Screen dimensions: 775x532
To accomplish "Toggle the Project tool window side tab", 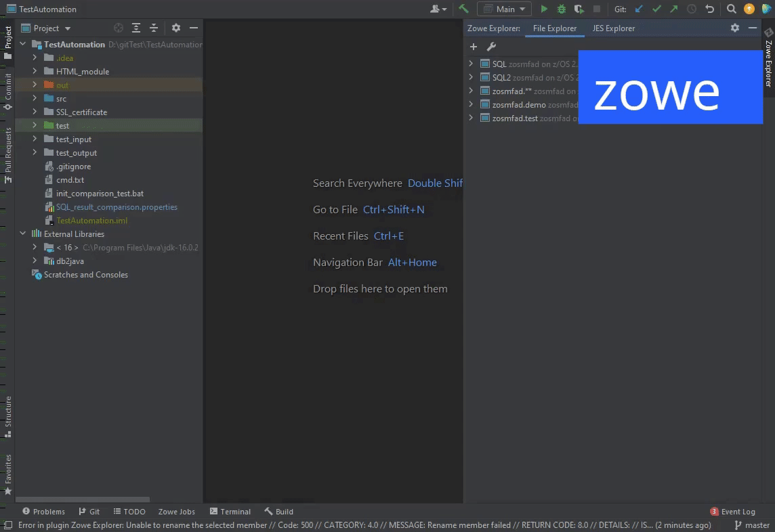I will point(7,42).
